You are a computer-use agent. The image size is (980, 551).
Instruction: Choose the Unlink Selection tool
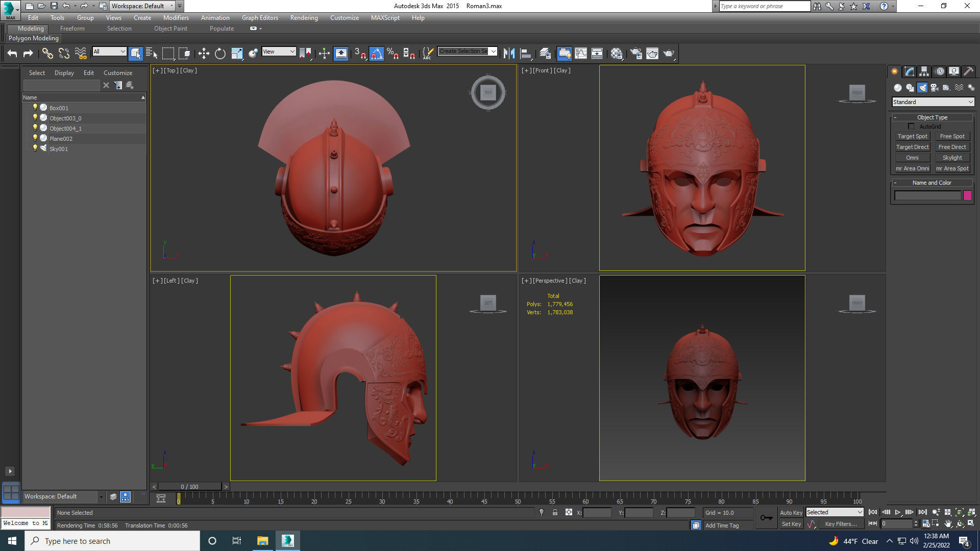pyautogui.click(x=64, y=53)
